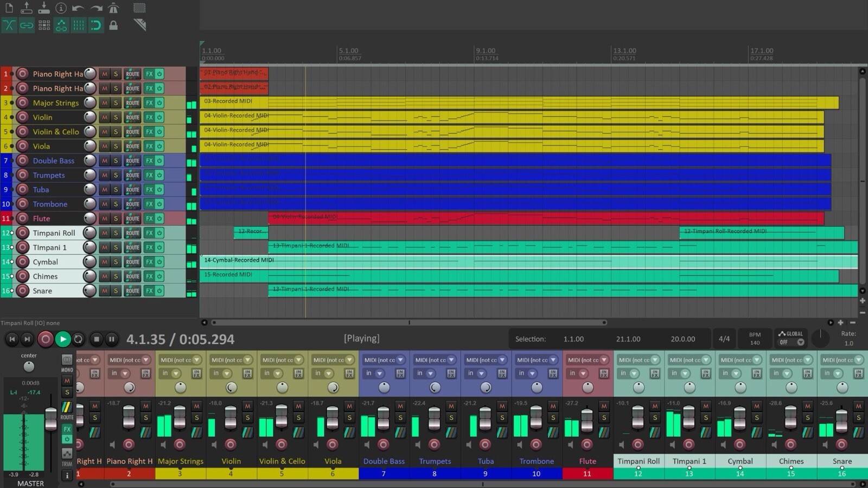The height and width of the screenshot is (488, 868).
Task: Mute the Violin track
Action: click(x=105, y=117)
